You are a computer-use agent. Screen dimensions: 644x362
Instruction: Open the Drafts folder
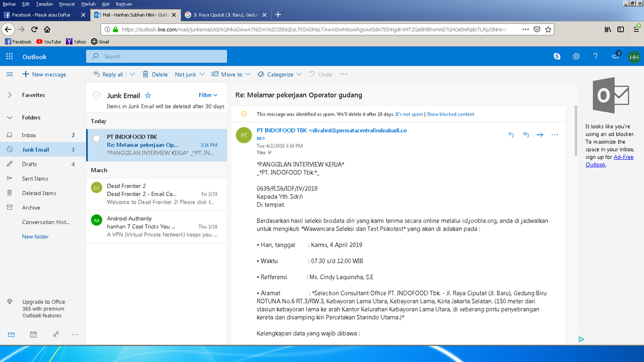click(43, 164)
